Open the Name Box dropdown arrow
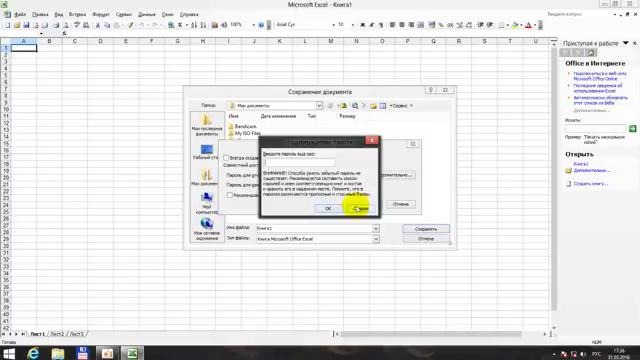Viewport: 640px width, 360px height. click(41, 33)
